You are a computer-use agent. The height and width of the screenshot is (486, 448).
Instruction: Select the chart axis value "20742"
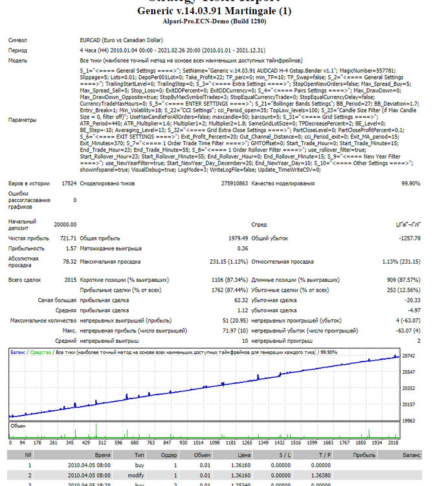tap(409, 356)
